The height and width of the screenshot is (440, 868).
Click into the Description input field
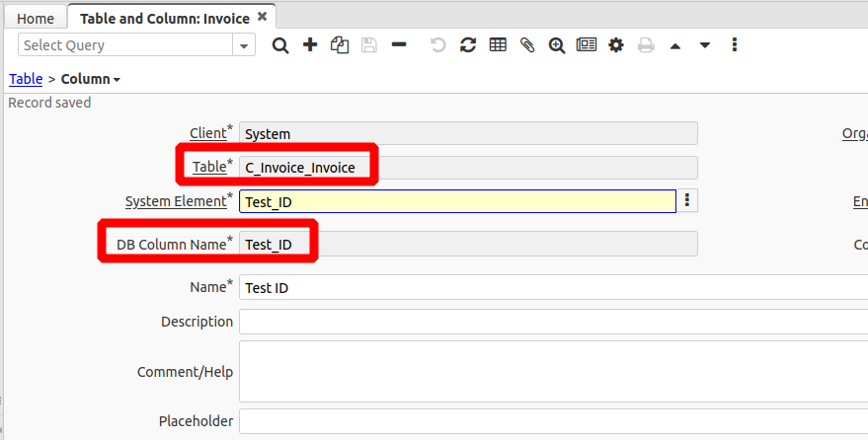[553, 322]
